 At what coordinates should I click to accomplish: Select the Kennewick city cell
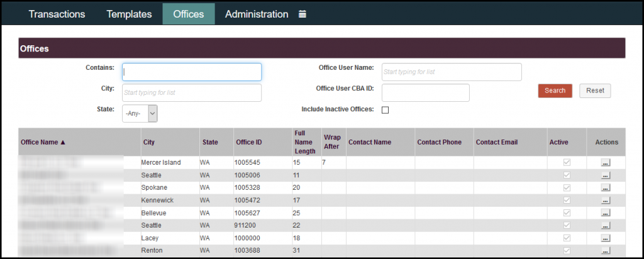157,201
